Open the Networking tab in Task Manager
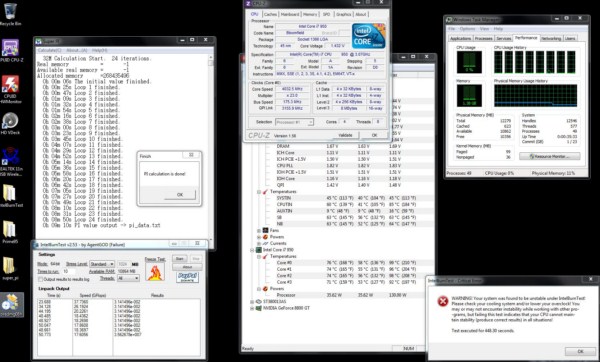This screenshot has width=600, height=362. (x=551, y=38)
